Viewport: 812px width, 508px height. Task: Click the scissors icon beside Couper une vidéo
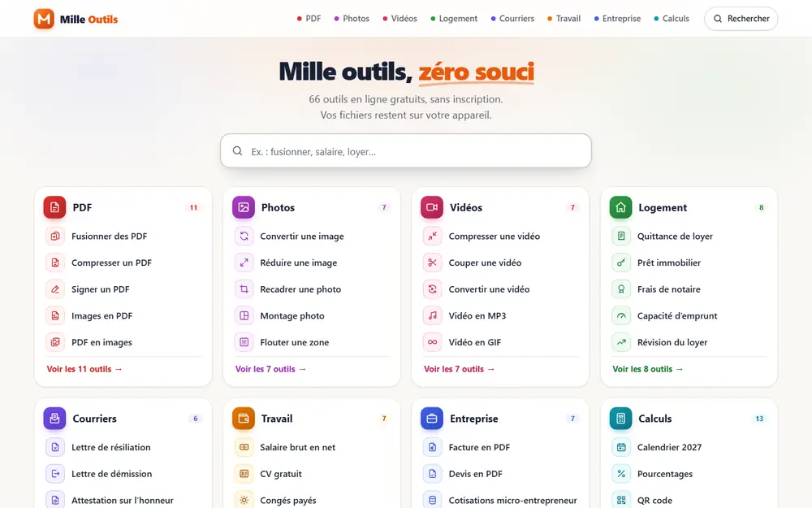coord(433,263)
